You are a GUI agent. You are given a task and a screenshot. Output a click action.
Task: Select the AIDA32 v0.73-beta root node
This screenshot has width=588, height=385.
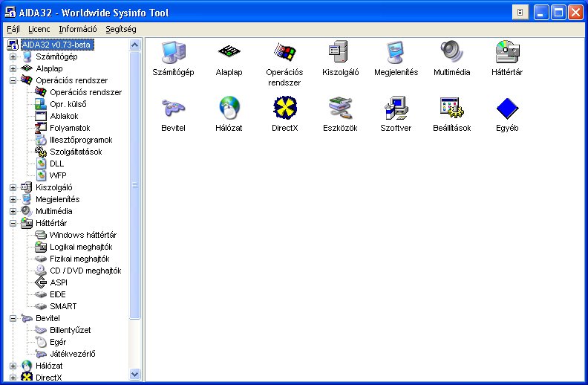pos(56,45)
